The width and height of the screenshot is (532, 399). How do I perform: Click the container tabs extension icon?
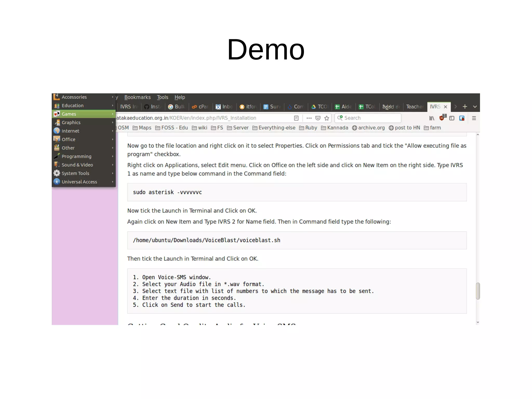(462, 118)
